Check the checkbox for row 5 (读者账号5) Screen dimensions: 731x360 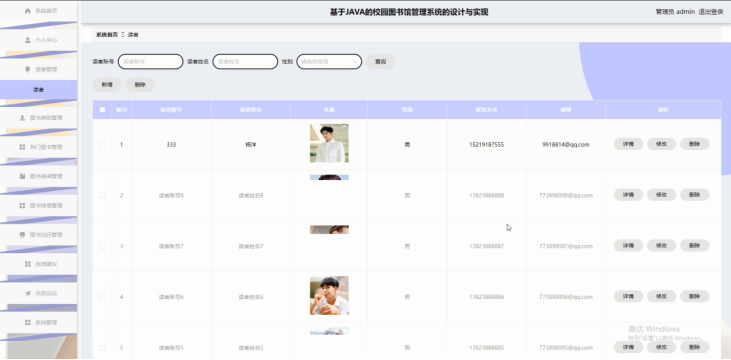click(x=103, y=347)
